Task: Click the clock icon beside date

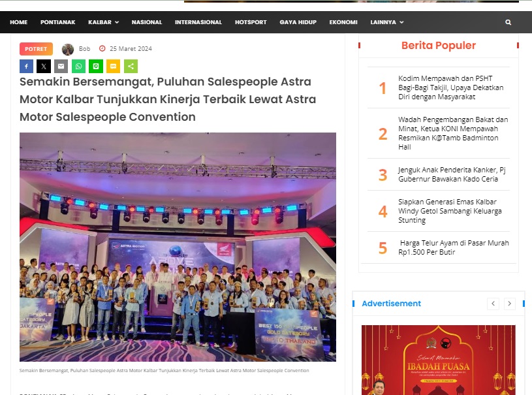Action: click(x=102, y=48)
